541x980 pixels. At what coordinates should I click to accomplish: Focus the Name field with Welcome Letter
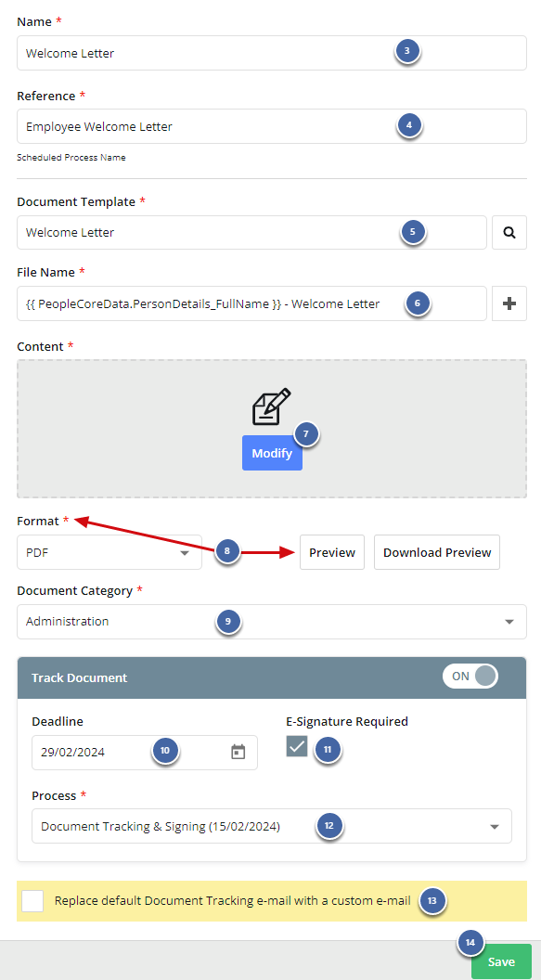272,53
